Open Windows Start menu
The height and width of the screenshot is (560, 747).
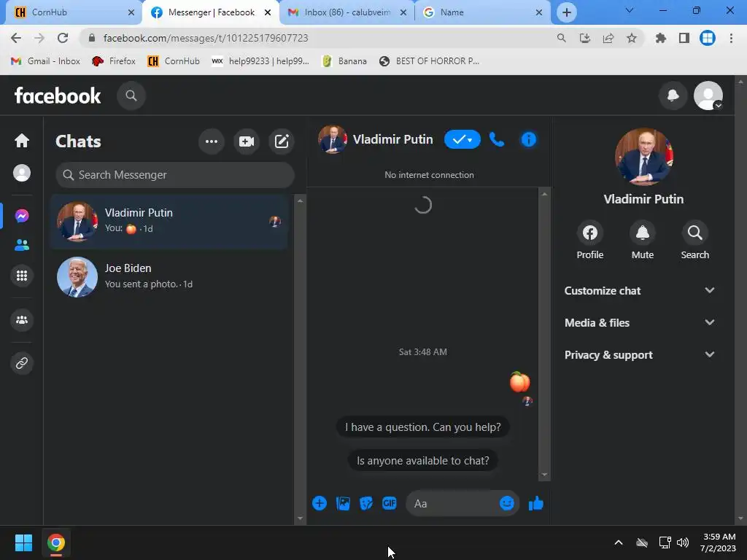tap(23, 542)
